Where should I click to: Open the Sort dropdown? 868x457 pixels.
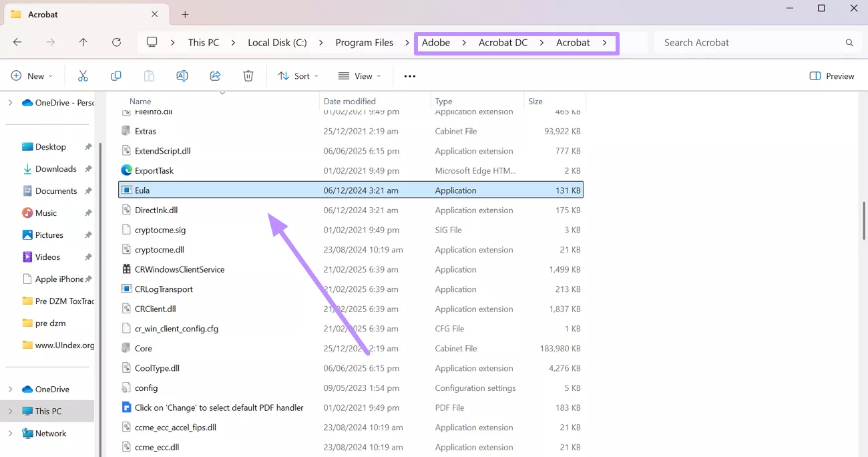coord(298,76)
